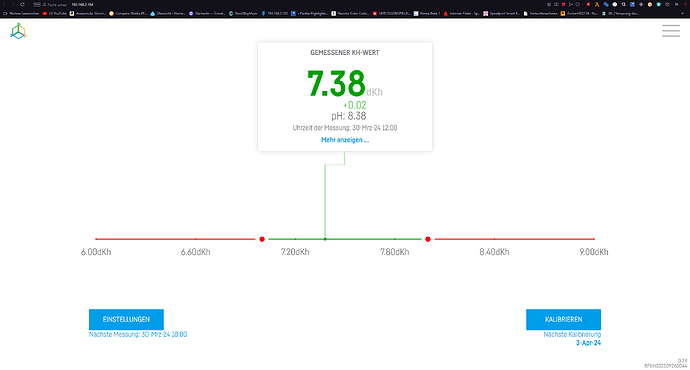690x370 pixels.
Task: Click the green current-value marker on scale
Action: tap(325, 239)
